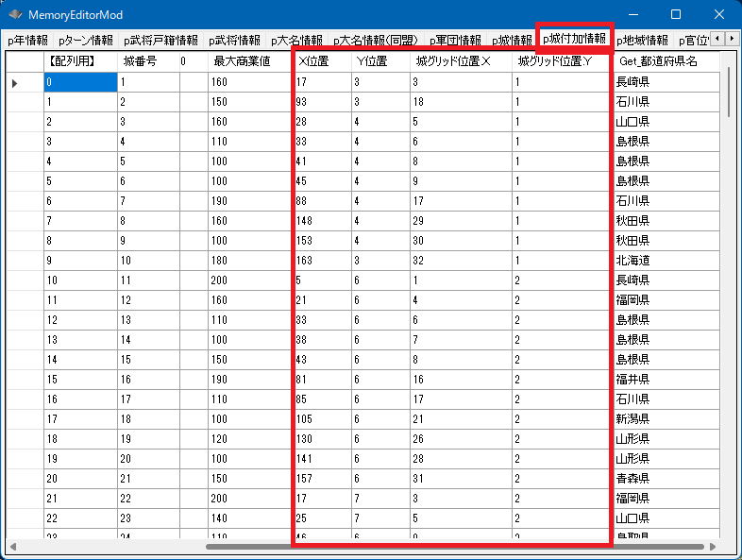The image size is (742, 560).
Task: Click the horizontal scrollbar's right arrow
Action: 713,546
